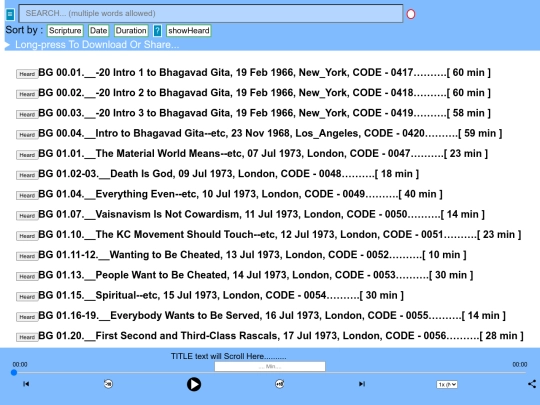The height and width of the screenshot is (405, 540).
Task: Play BG 00.03 Intro 3 CODE 0419
Action: point(264,113)
